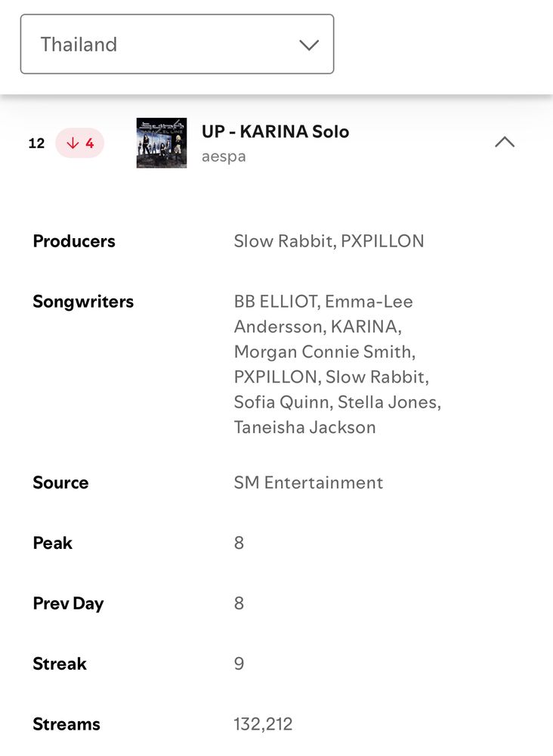This screenshot has width=553, height=756.
Task: Open the aespa artist link
Action: [224, 157]
